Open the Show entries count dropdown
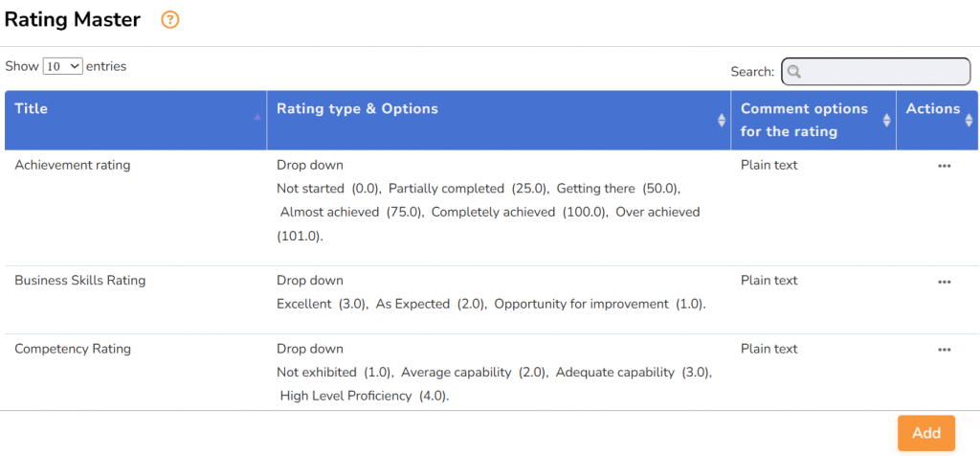The width and height of the screenshot is (980, 456). click(x=63, y=67)
